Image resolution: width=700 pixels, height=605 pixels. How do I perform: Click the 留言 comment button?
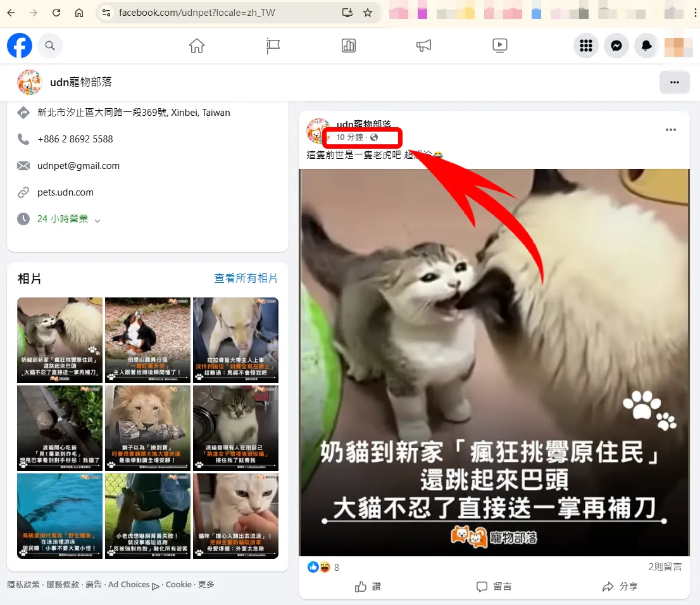point(494,587)
